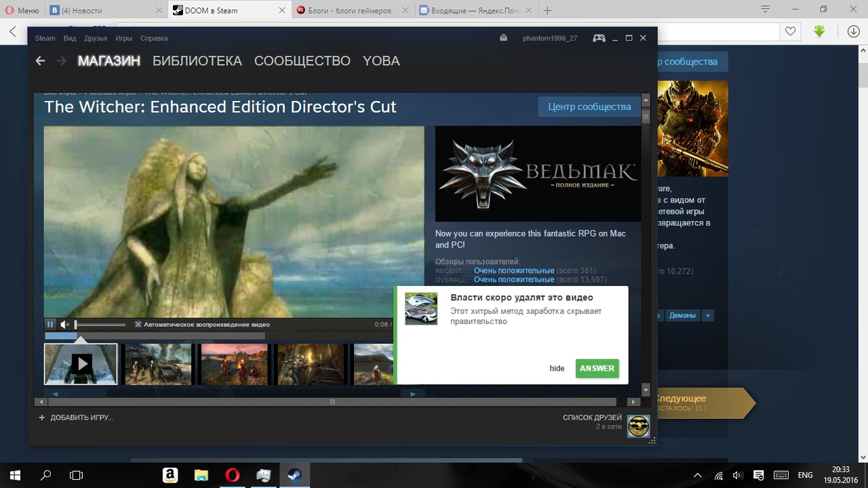Open a new browser tab with plus
Viewport: 868px width, 488px height.
(x=548, y=10)
